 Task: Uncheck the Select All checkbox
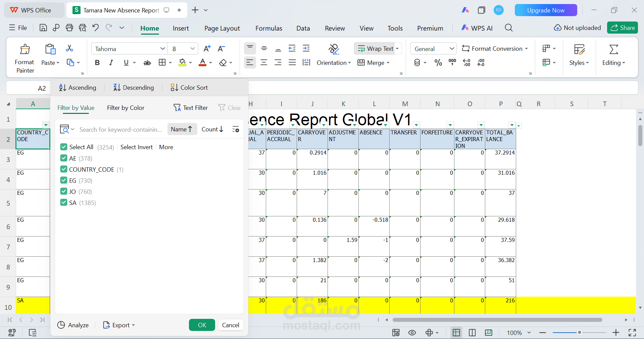pos(64,147)
